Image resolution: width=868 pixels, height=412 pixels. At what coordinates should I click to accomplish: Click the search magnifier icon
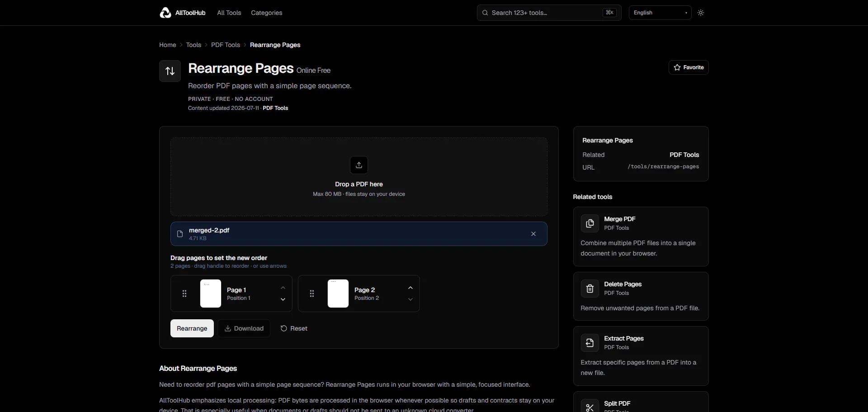click(485, 13)
